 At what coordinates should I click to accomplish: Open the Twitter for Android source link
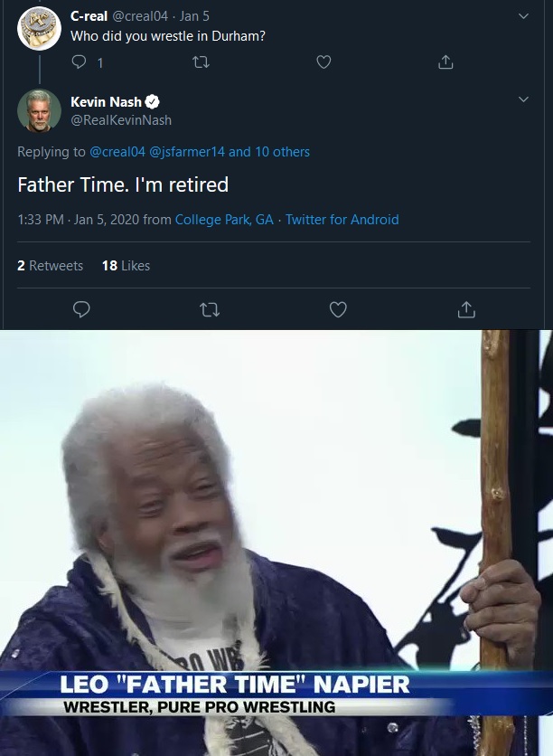click(342, 220)
